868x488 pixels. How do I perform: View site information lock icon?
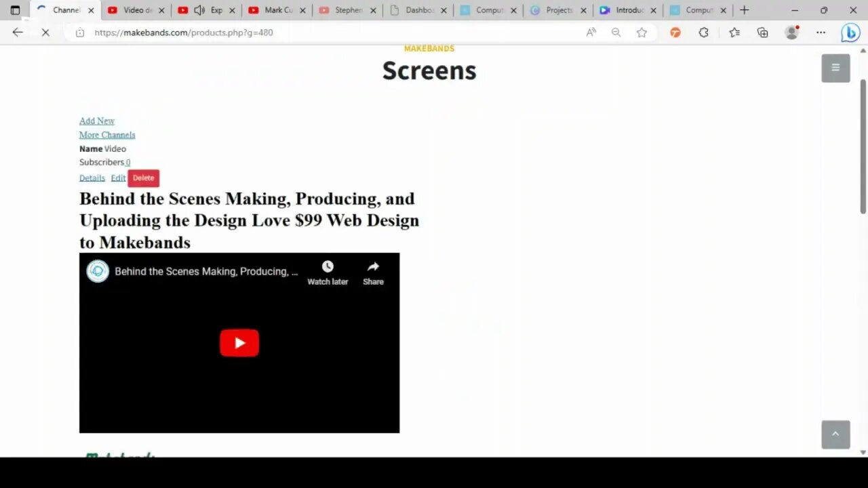[80, 33]
